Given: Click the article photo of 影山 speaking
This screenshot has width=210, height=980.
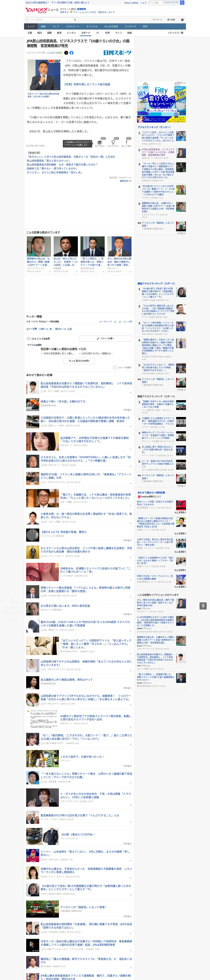Looking at the screenshot, I should 44,75.
